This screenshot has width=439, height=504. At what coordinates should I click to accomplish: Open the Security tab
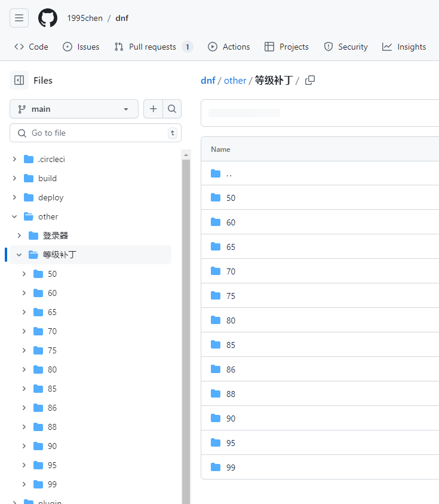coord(346,47)
